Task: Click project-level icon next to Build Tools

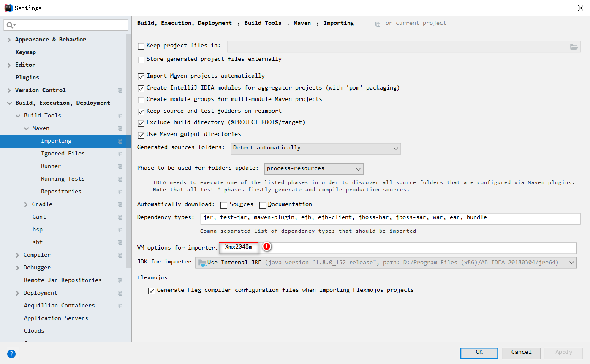Action: tap(120, 116)
